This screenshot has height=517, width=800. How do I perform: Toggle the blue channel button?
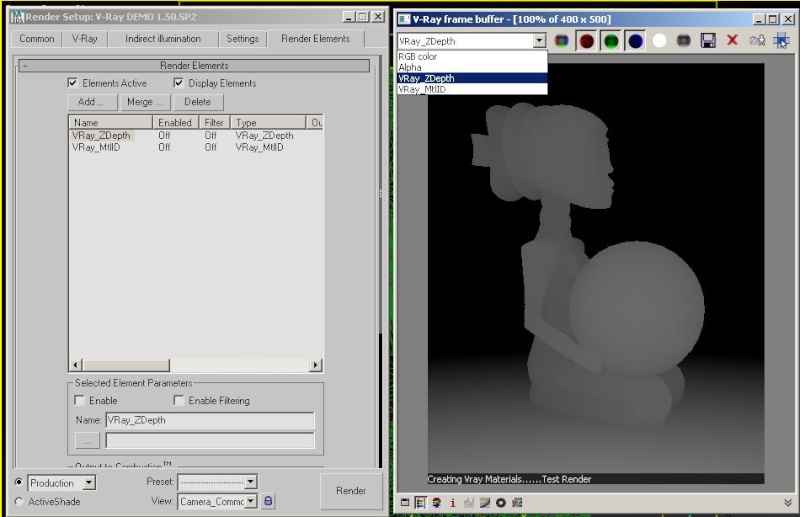pyautogui.click(x=635, y=40)
